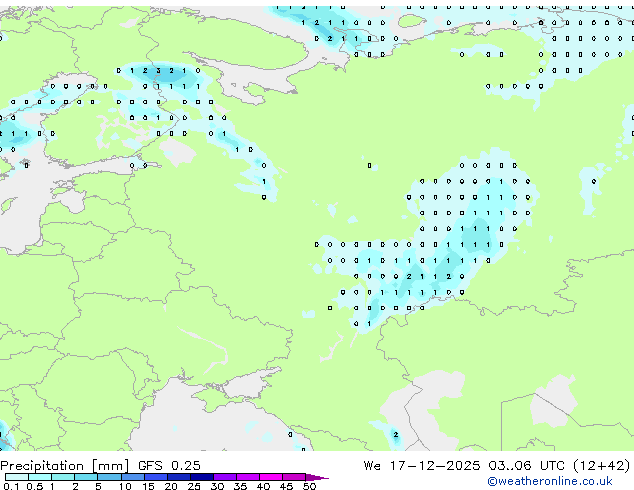This screenshot has height=490, width=634.
Task: Click the weatheronline.co.uk copyright link
Action: coord(550,481)
